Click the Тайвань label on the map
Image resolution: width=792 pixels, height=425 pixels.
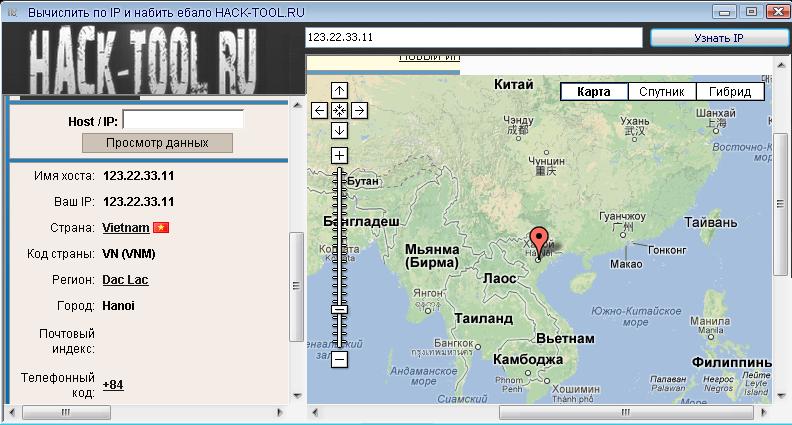point(710,222)
